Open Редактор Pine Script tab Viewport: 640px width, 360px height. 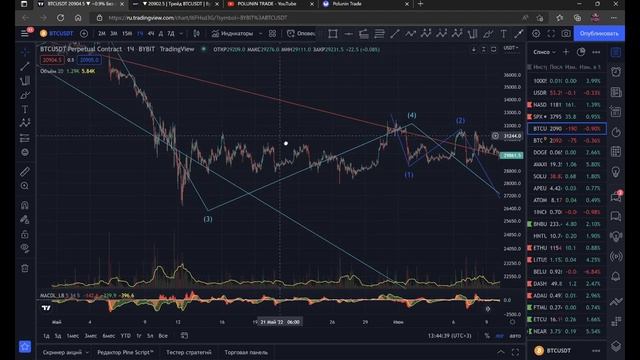pyautogui.click(x=125, y=352)
